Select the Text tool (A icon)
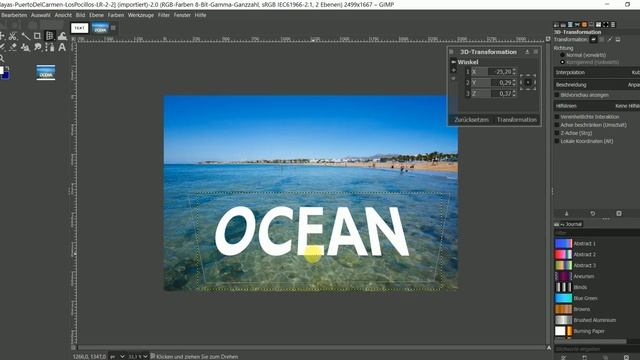Image resolution: width=640 pixels, height=360 pixels. (x=62, y=47)
